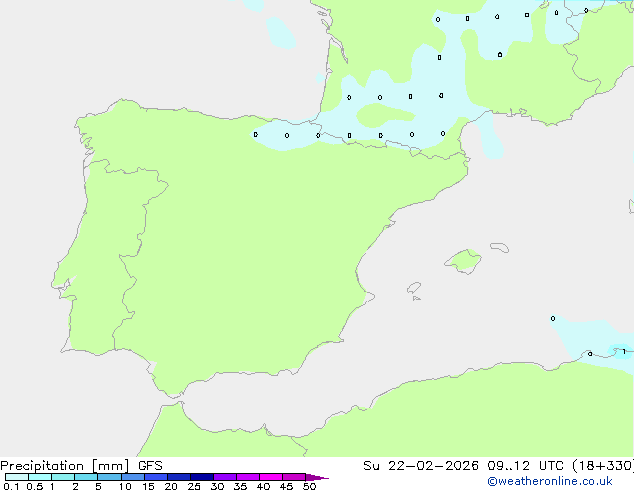Click the 25–30 mm legend swatch
634x490 pixels.
coord(202,477)
